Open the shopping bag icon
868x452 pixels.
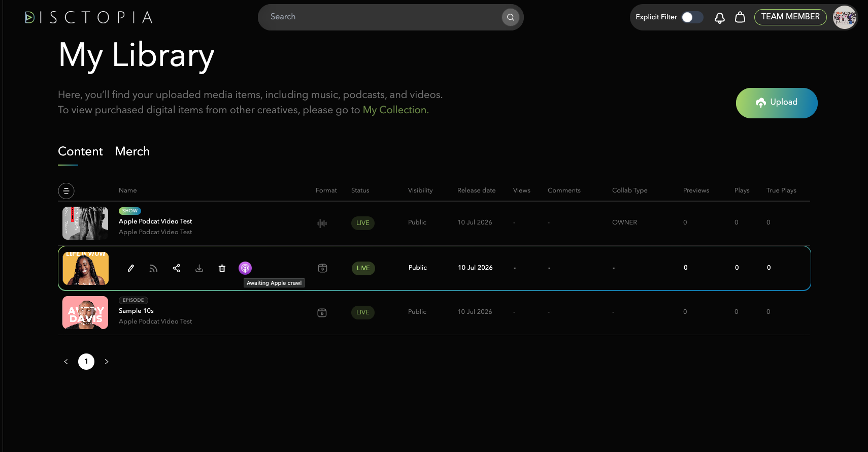[x=740, y=17]
